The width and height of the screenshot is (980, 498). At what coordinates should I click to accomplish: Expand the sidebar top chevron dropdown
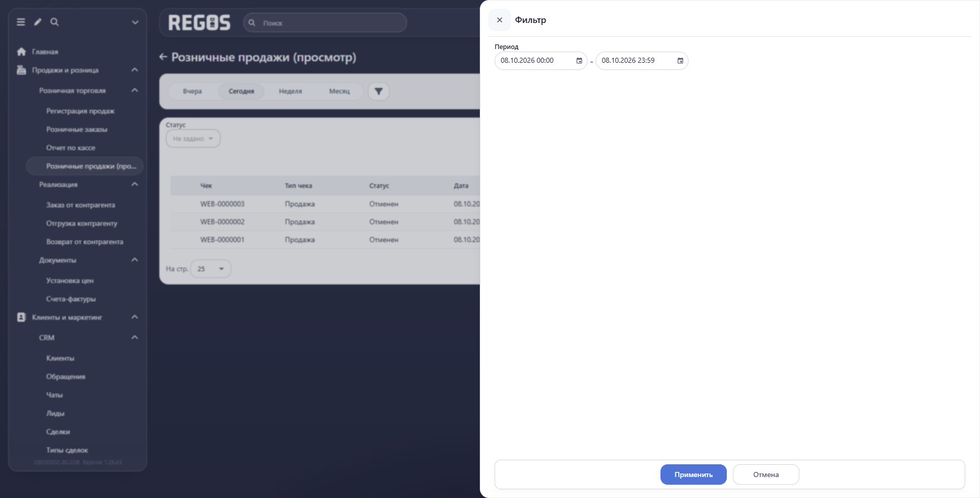[135, 22]
